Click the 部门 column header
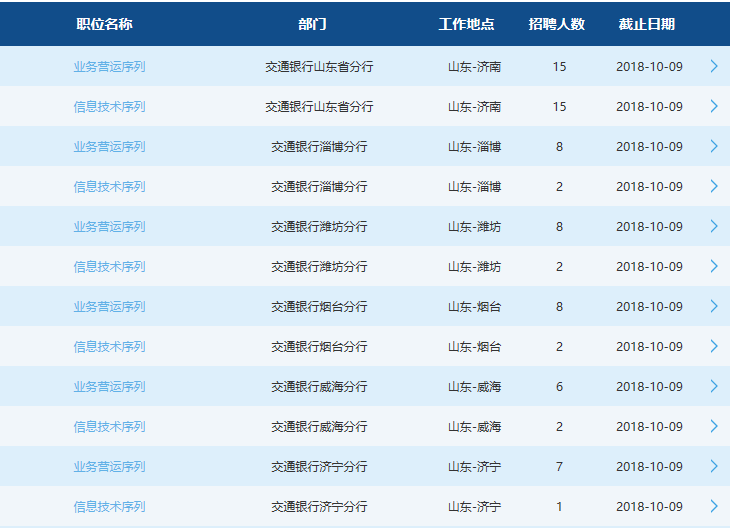This screenshot has width=731, height=528. pos(312,24)
